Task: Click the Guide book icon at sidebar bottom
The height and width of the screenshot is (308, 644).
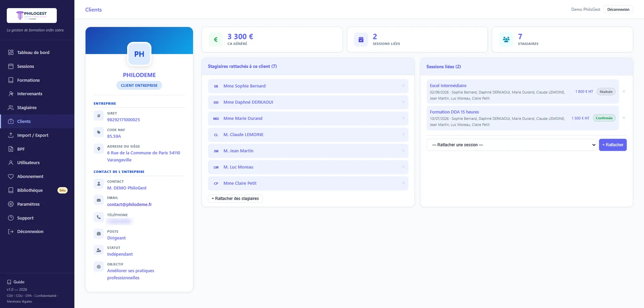Action: pos(9,282)
